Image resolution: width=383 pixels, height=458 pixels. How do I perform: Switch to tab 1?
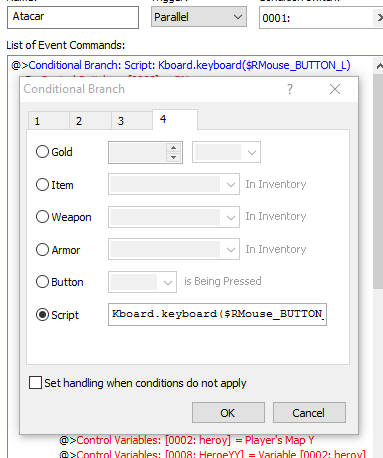pos(49,121)
